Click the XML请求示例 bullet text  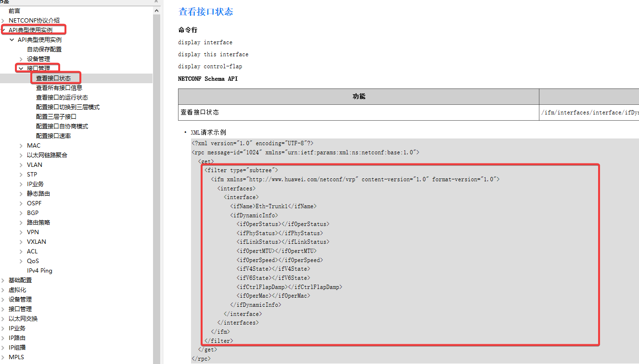click(208, 132)
